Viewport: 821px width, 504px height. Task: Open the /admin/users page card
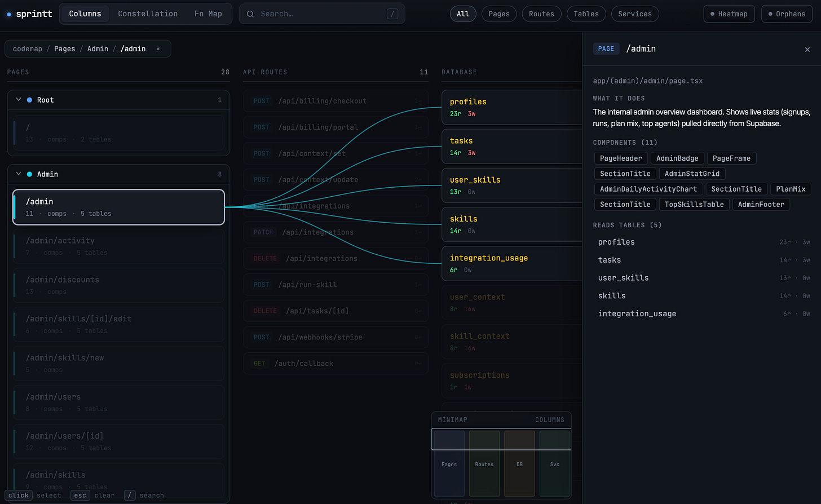point(118,403)
